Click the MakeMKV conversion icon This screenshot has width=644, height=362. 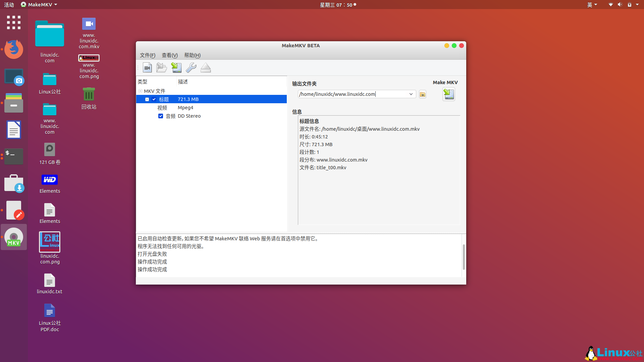pos(448,94)
